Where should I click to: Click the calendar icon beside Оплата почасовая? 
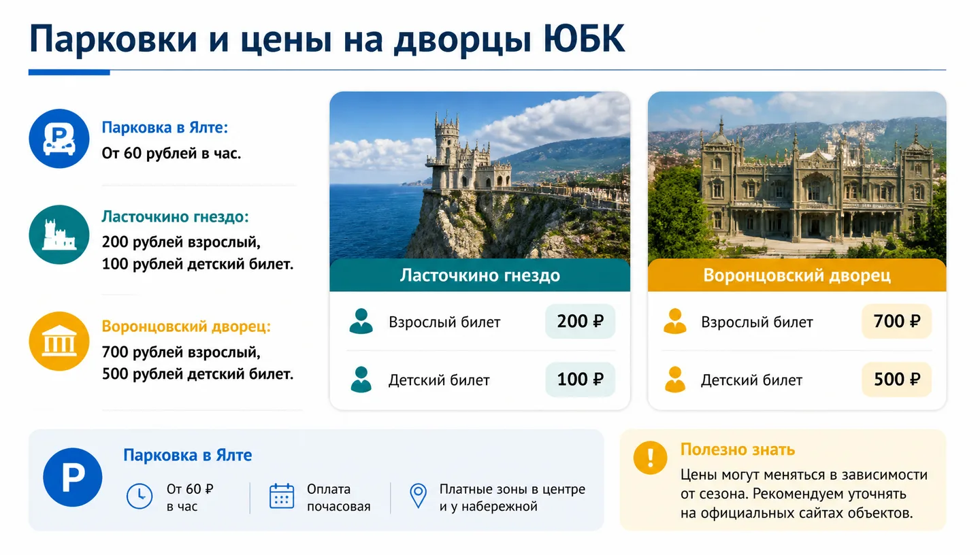coord(282,497)
